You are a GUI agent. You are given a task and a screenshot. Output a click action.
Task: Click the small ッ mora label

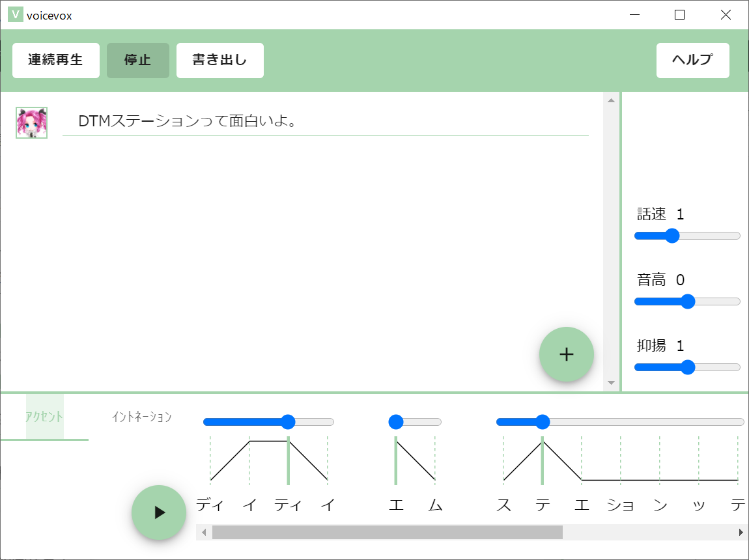point(699,507)
